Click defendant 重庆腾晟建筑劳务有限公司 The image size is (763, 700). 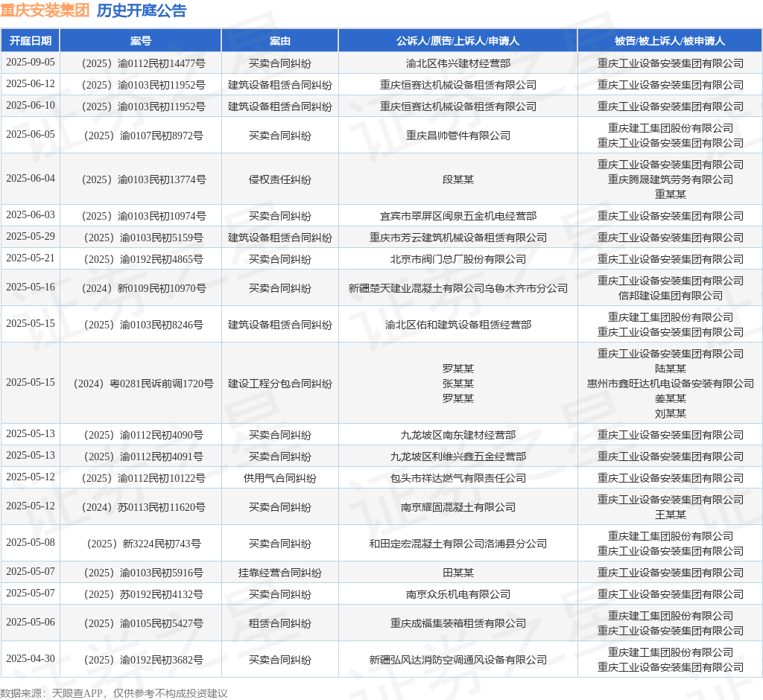click(x=670, y=180)
